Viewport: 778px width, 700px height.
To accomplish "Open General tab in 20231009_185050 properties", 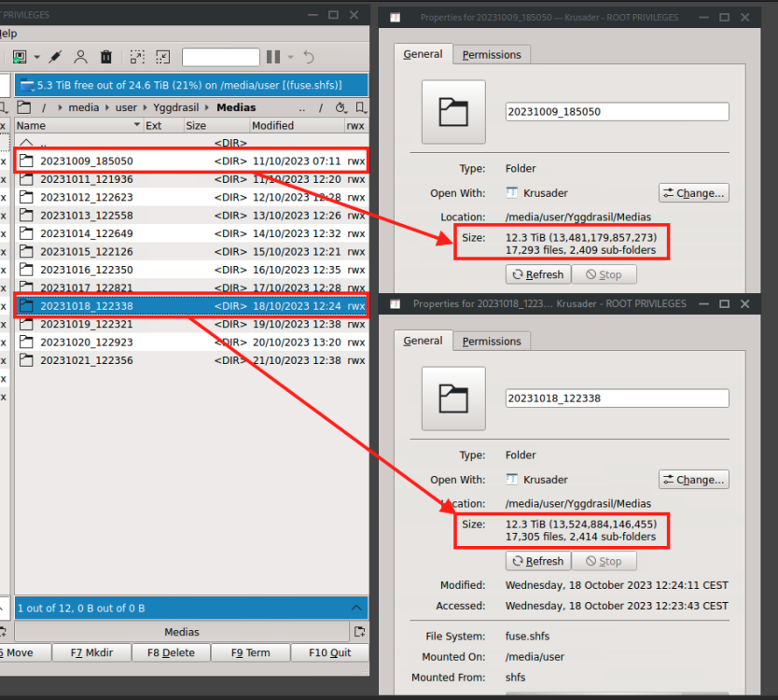I will click(423, 54).
